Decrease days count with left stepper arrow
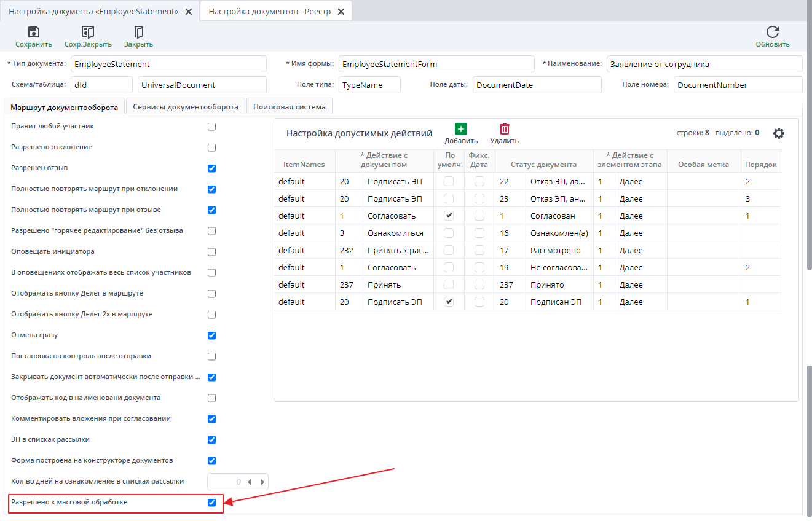The height and width of the screenshot is (521, 812). click(x=248, y=482)
